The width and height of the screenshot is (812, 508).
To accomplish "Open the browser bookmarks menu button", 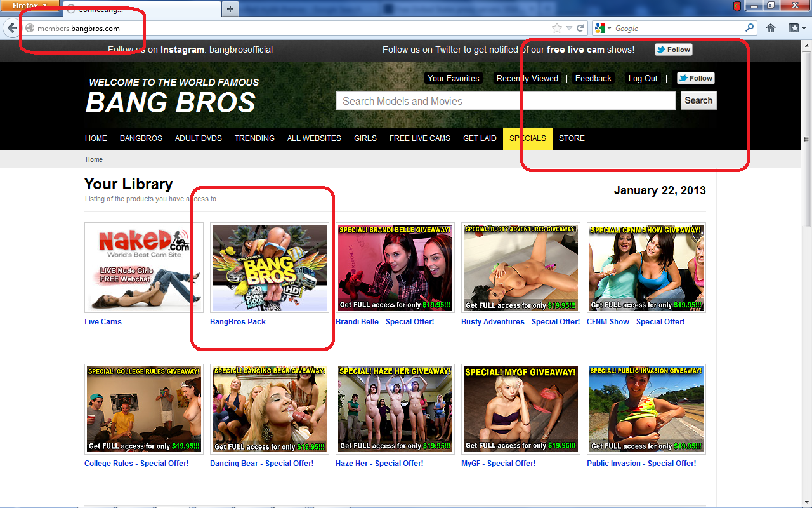I will (x=796, y=28).
